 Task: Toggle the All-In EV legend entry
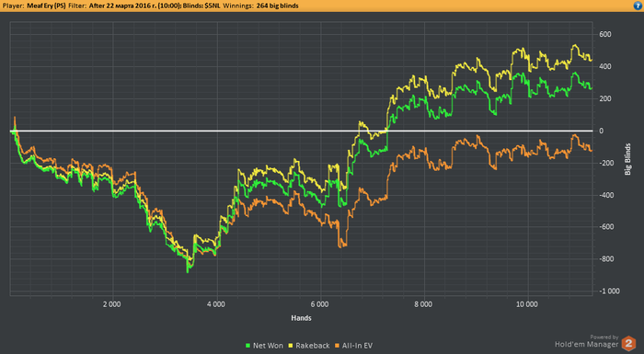pos(354,346)
